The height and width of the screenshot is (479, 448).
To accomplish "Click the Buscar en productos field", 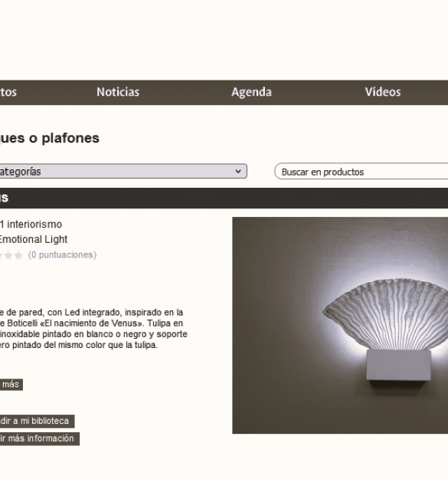I will (361, 172).
